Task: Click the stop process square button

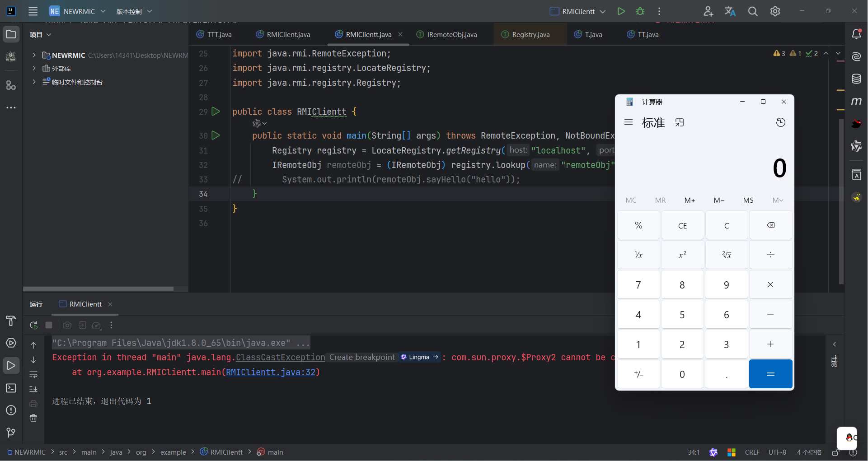Action: [x=49, y=325]
